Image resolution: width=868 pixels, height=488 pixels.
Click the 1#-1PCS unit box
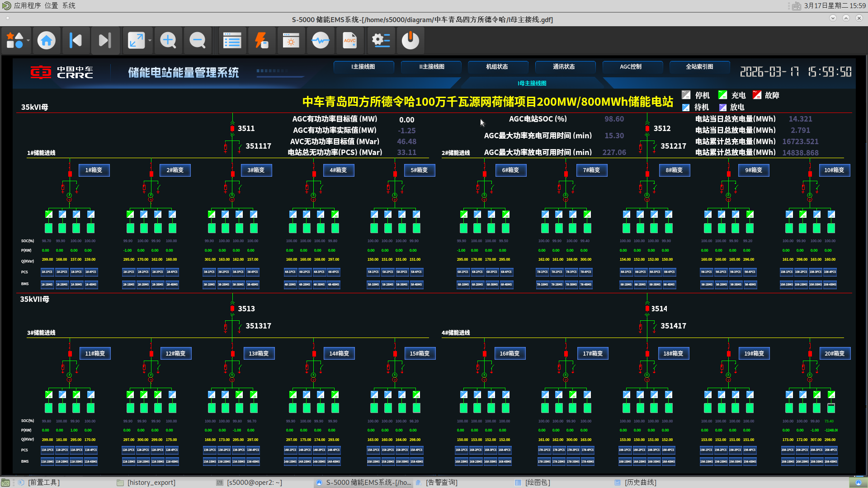coord(47,272)
